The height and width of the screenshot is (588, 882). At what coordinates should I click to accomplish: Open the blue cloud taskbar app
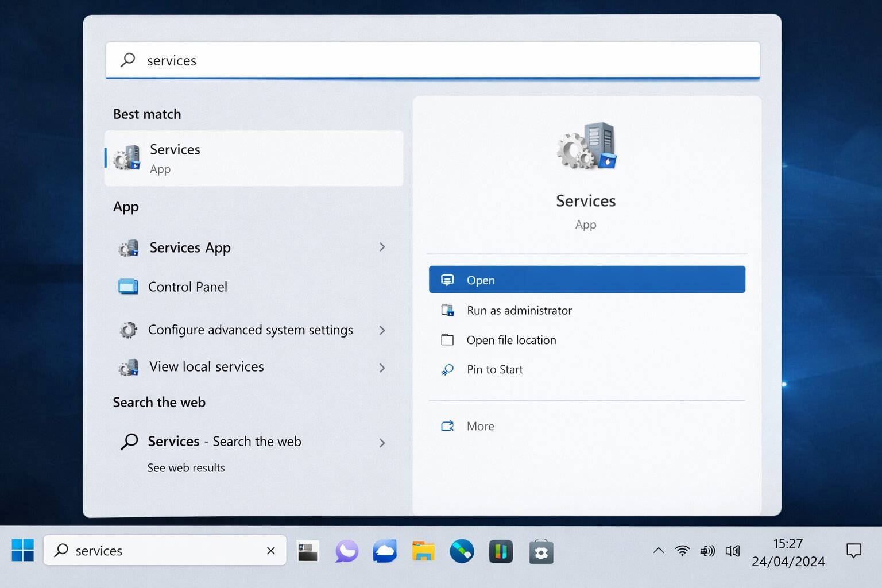coord(385,551)
